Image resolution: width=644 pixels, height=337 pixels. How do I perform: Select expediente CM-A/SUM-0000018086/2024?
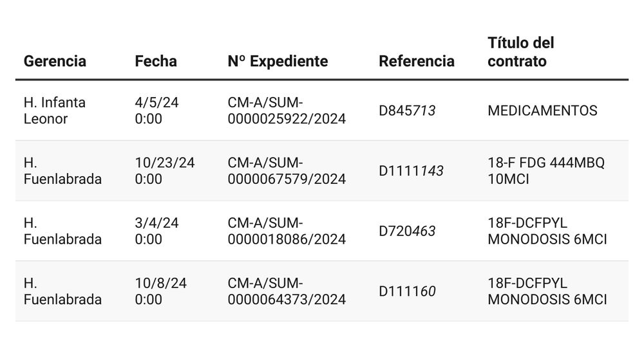(287, 231)
